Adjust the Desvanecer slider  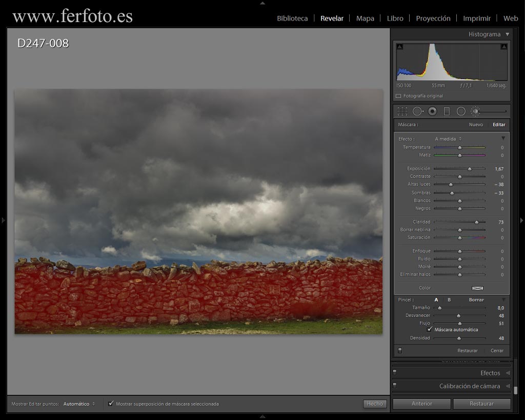[459, 316]
